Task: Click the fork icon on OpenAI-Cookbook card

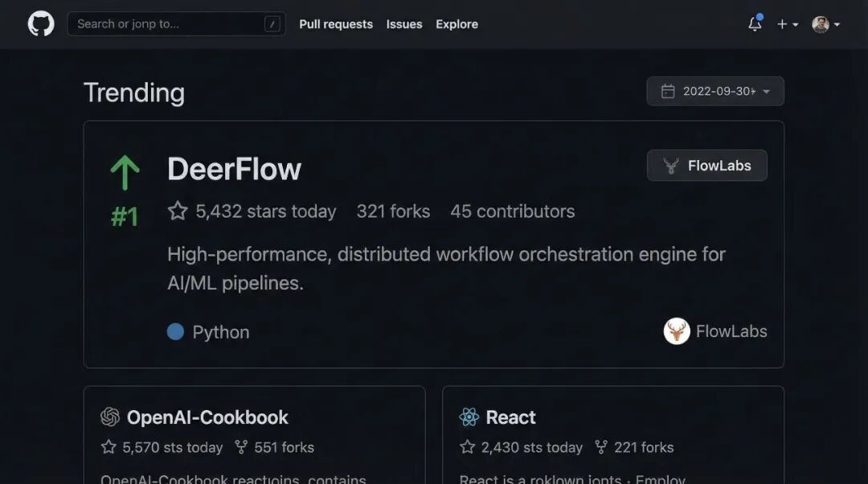Action: point(241,447)
